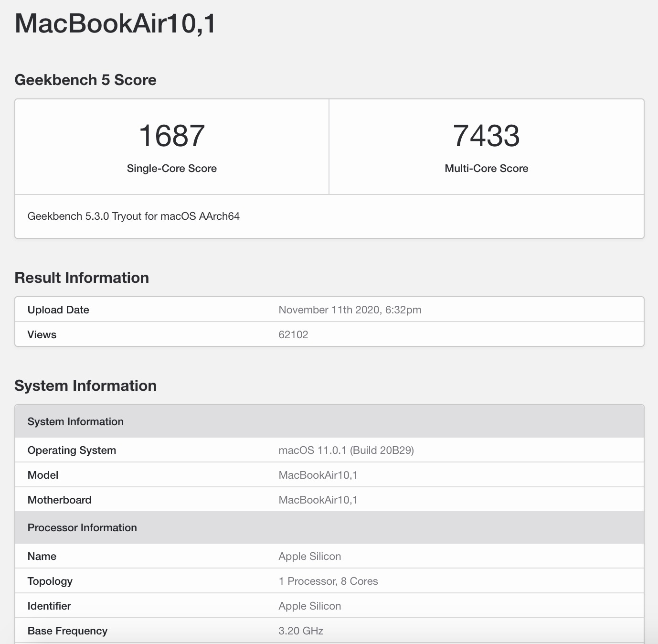
Task: Click the gray System Information table header
Action: (75, 421)
